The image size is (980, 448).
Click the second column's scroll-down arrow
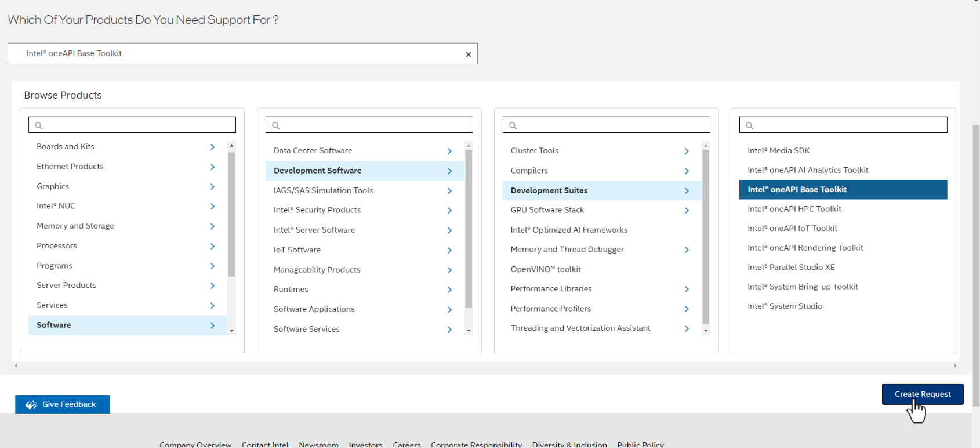click(x=469, y=331)
